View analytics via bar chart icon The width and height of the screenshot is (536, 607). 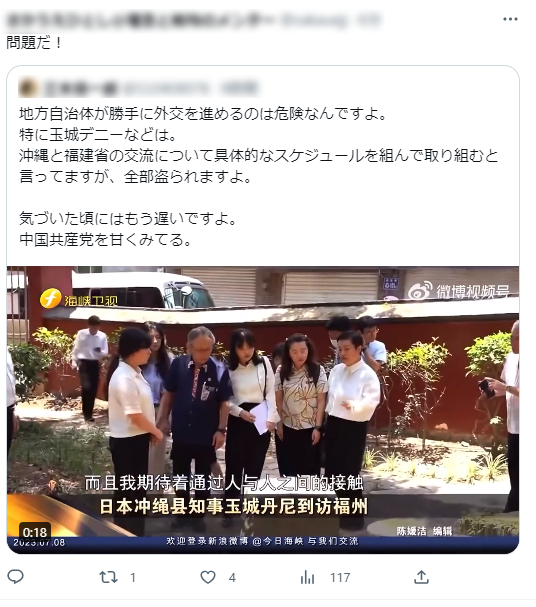pyautogui.click(x=307, y=577)
